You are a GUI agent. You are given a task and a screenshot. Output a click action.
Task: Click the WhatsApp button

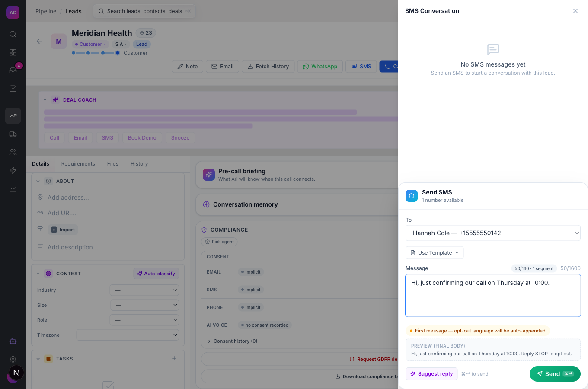[320, 67]
